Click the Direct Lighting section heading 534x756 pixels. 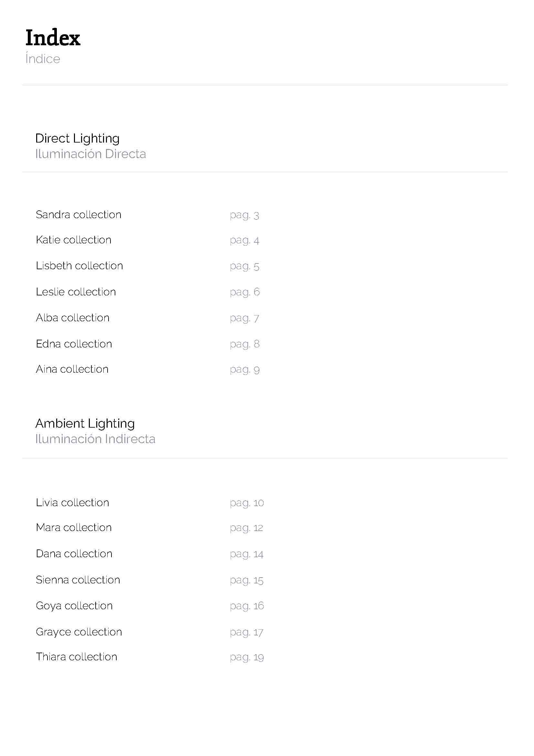pos(77,139)
